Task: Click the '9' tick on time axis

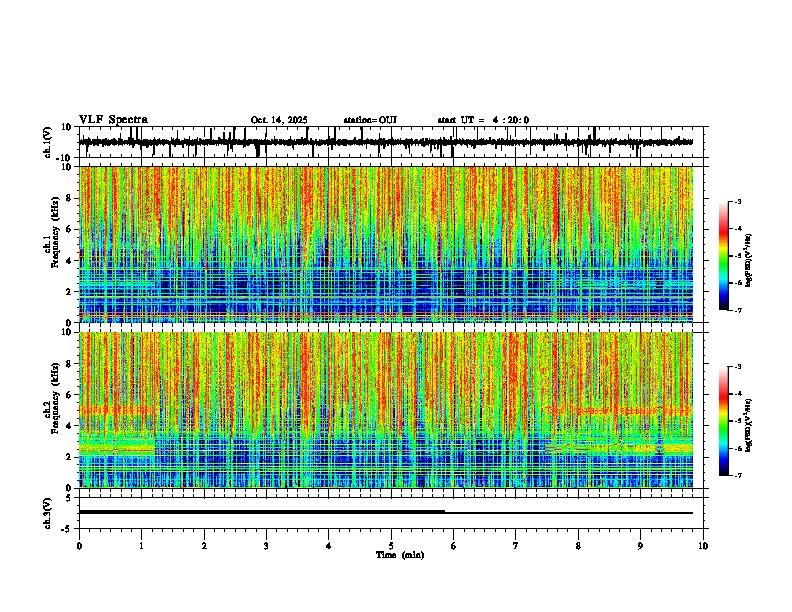Action: click(640, 546)
